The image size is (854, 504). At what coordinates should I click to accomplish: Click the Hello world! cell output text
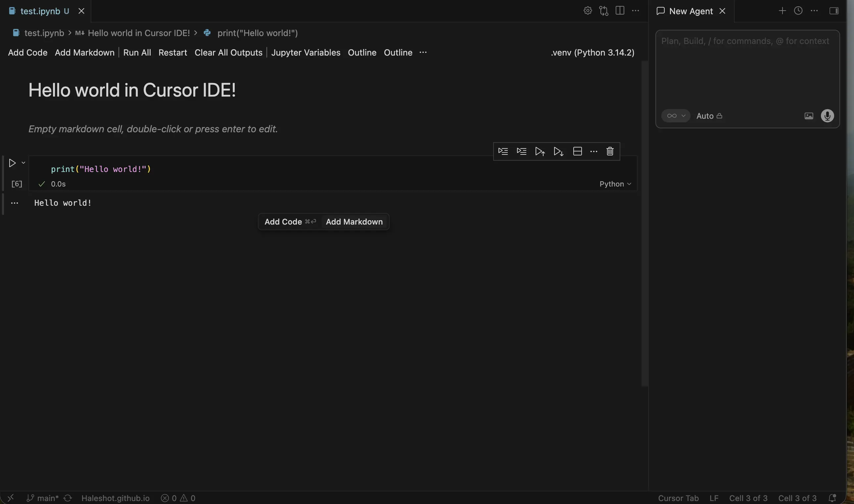pyautogui.click(x=63, y=203)
